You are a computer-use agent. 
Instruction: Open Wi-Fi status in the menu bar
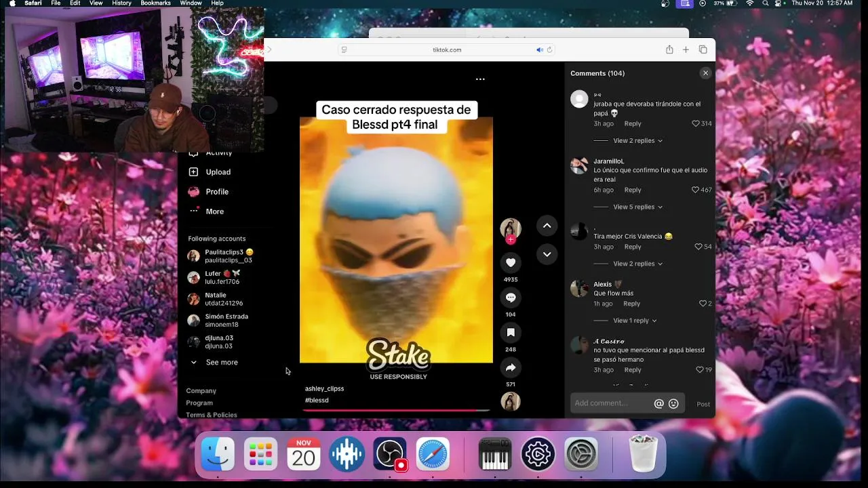750,3
